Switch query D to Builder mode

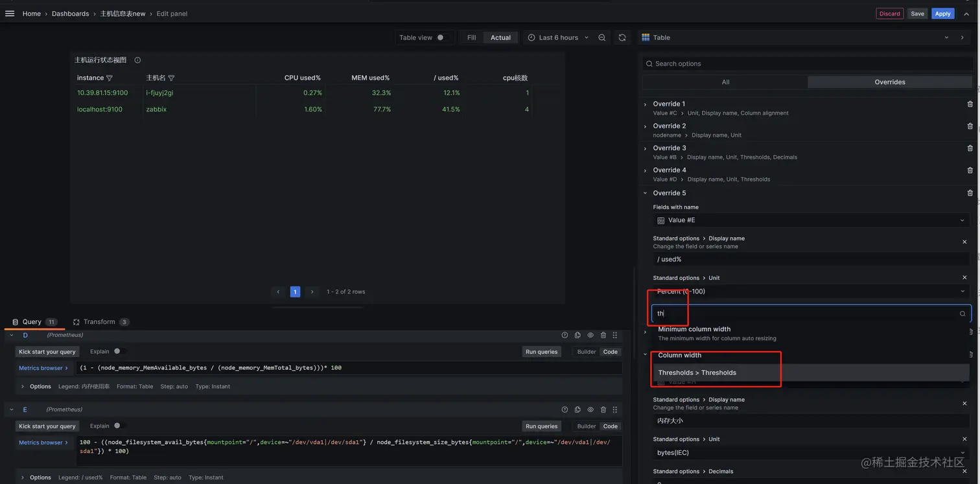click(587, 352)
